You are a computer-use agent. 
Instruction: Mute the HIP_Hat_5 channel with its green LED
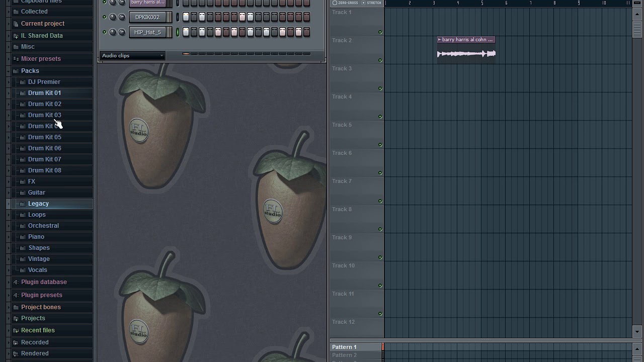[105, 32]
